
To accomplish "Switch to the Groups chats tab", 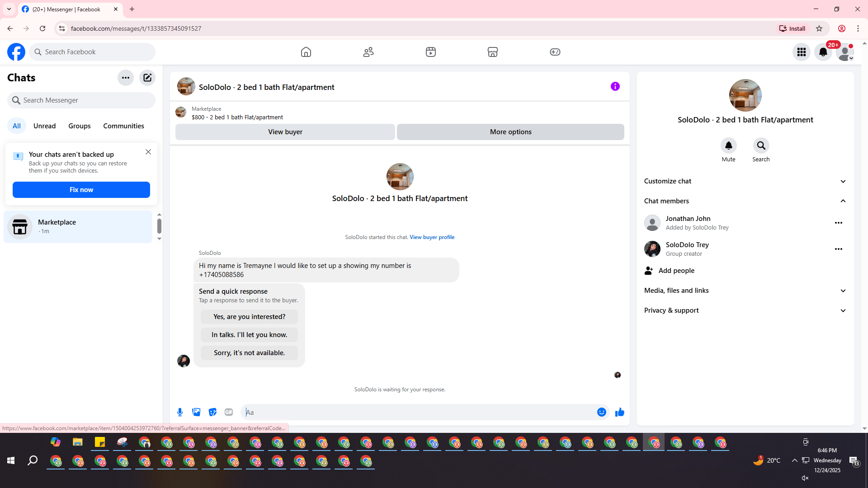I will (x=80, y=126).
